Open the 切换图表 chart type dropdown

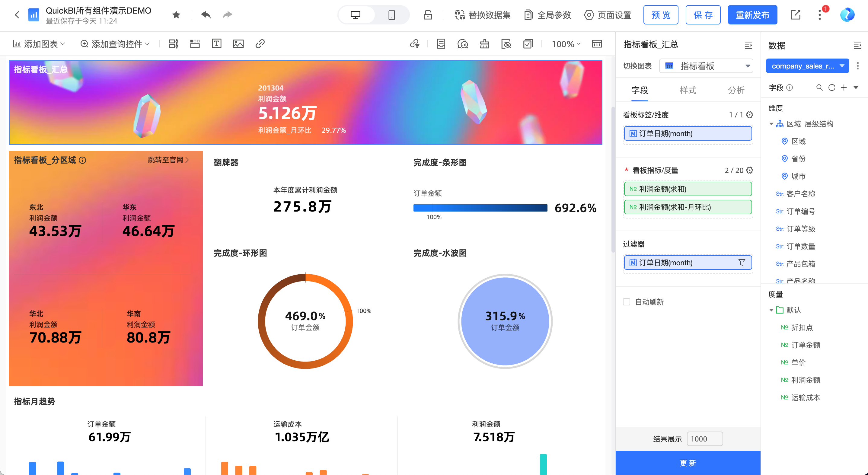[x=706, y=66]
